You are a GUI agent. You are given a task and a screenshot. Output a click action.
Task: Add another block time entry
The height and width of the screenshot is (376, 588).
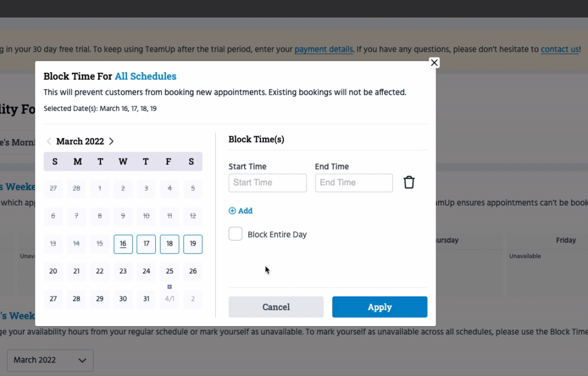pos(240,211)
